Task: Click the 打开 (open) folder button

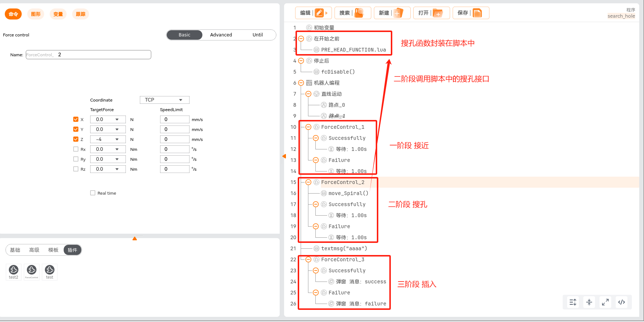Action: point(431,13)
